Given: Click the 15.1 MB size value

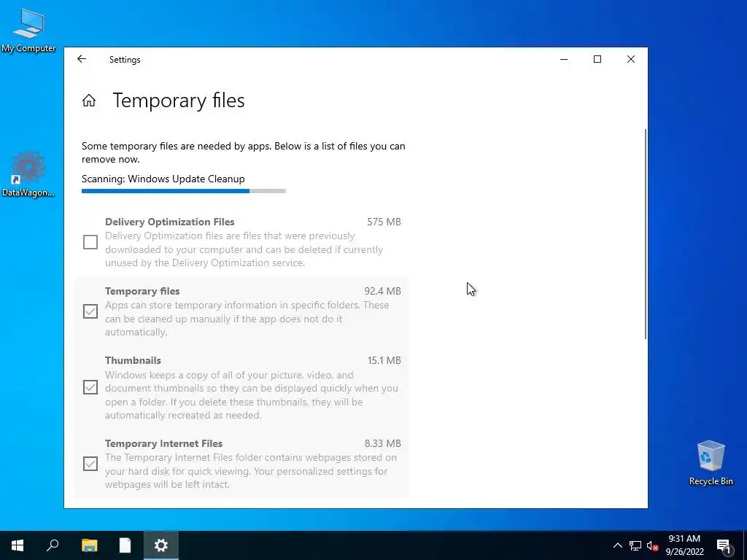Looking at the screenshot, I should click(384, 360).
